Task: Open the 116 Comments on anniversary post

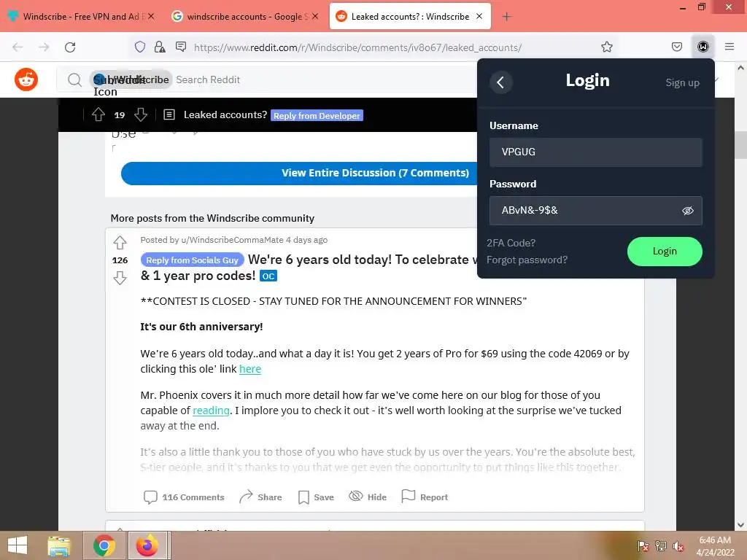Action: click(x=184, y=497)
